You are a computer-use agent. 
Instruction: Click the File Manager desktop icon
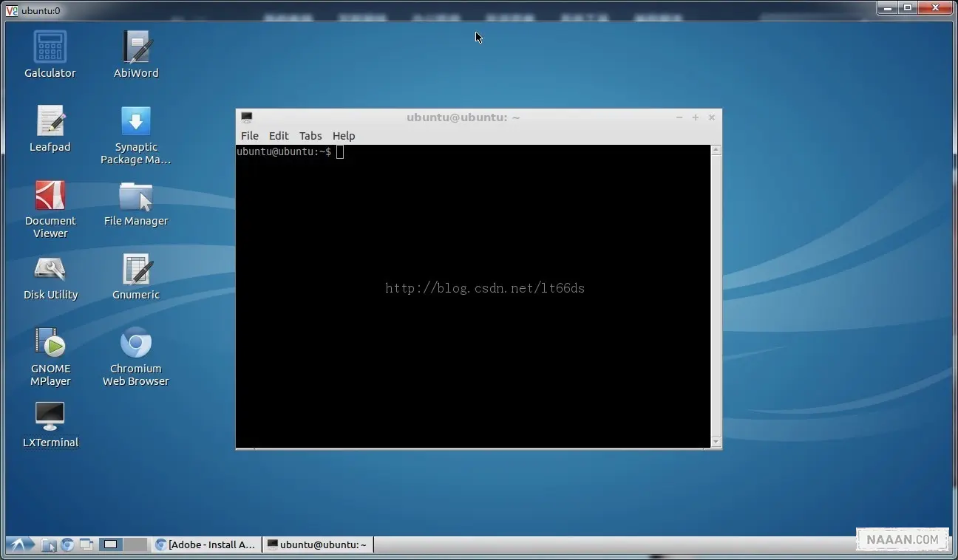(x=136, y=197)
